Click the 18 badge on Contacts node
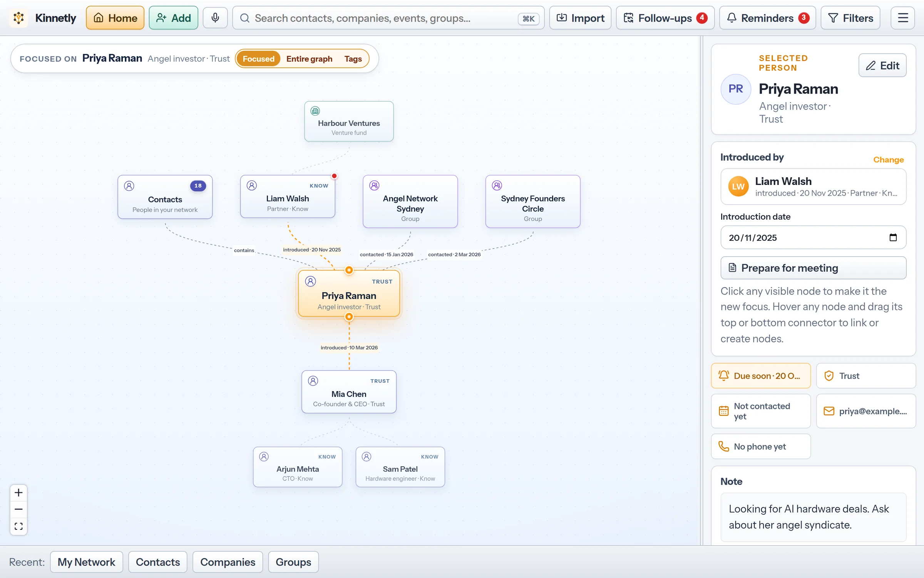Viewport: 924px width, 578px height. 198,186
